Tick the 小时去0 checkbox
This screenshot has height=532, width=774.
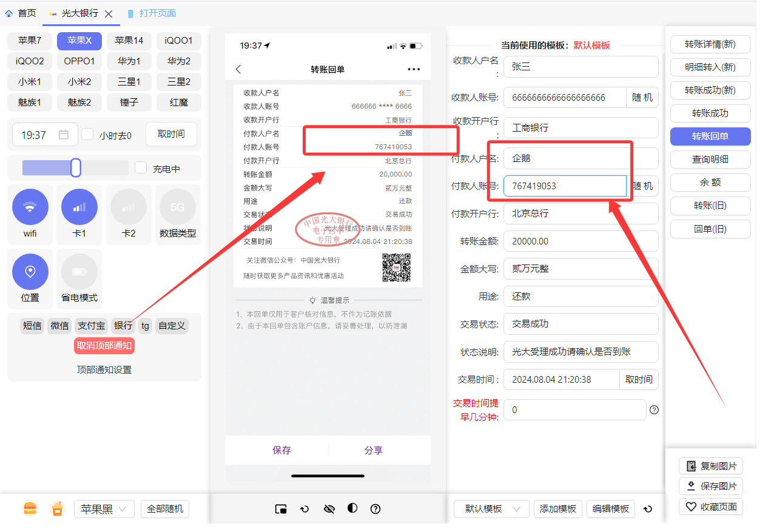pos(88,134)
